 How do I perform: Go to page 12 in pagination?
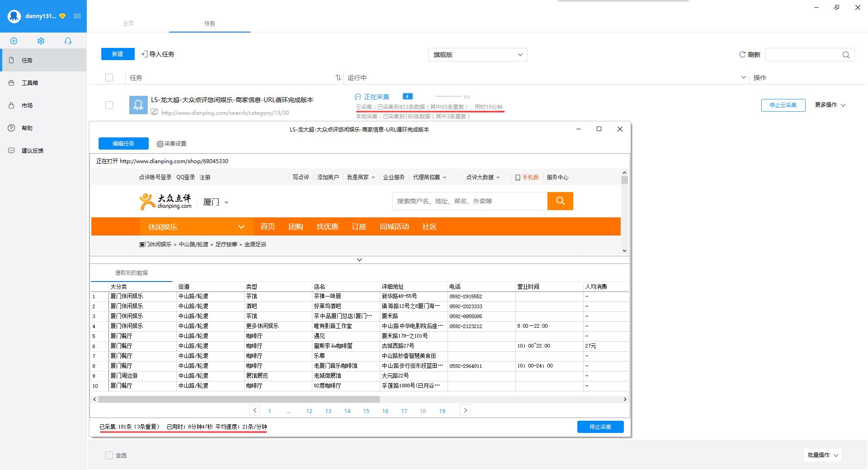(309, 411)
